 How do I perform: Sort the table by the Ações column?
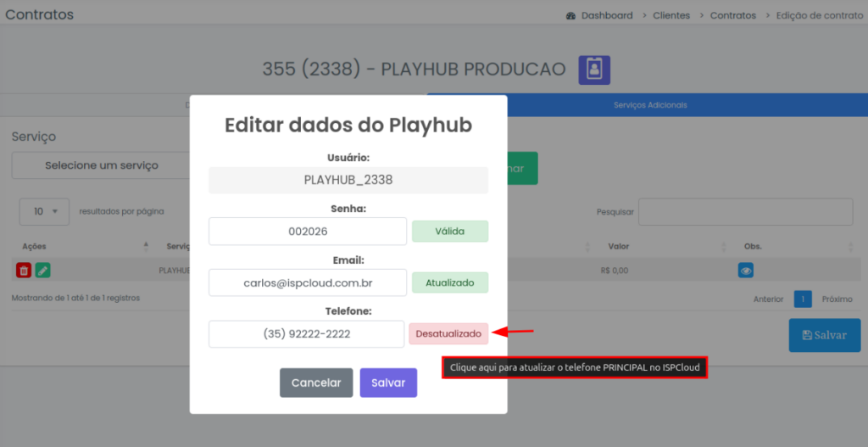click(x=34, y=246)
